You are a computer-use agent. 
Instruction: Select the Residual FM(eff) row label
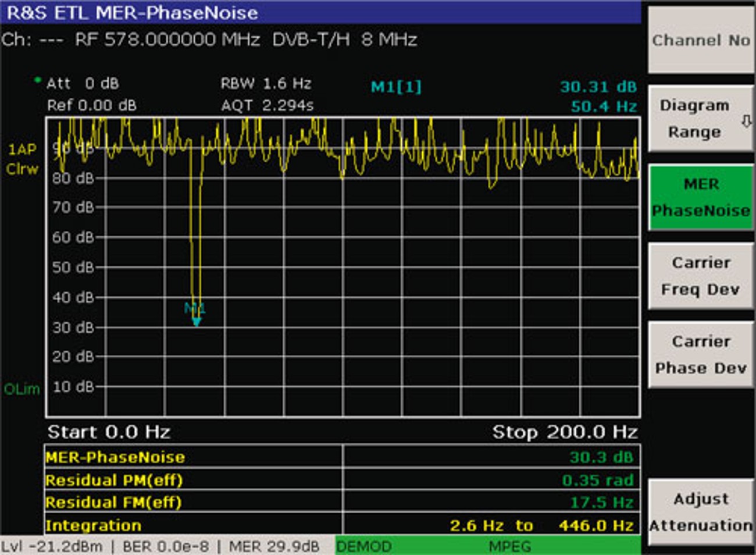coord(113,503)
